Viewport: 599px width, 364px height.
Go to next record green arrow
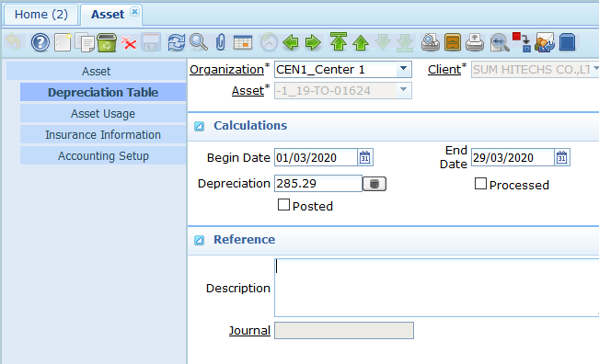pyautogui.click(x=313, y=42)
